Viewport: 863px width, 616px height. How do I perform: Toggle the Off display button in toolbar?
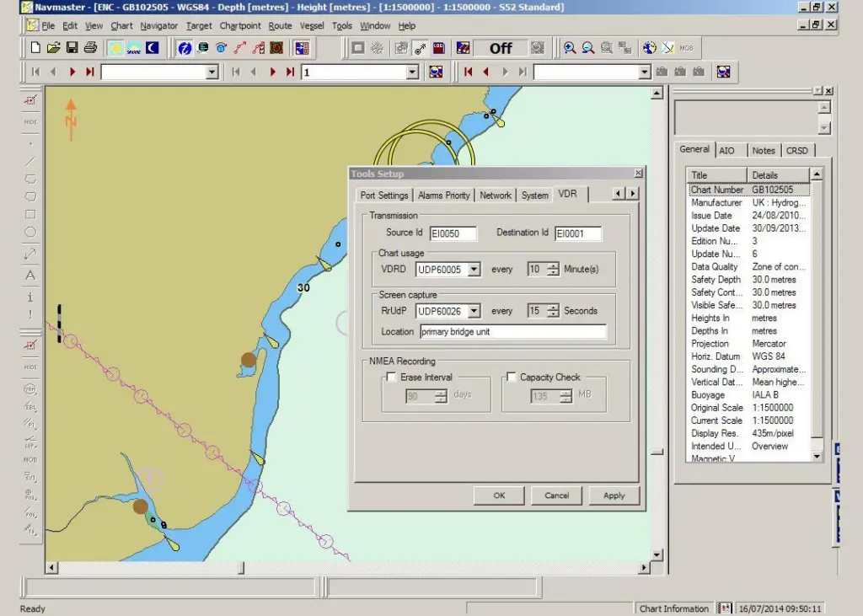(x=501, y=48)
